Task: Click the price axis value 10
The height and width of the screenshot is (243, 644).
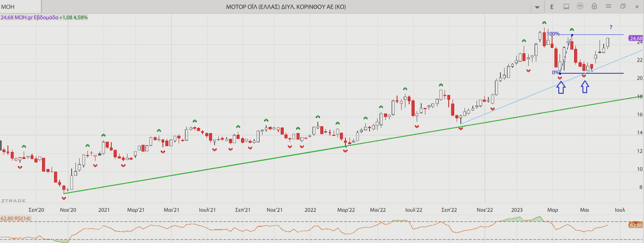Action: [x=640, y=169]
